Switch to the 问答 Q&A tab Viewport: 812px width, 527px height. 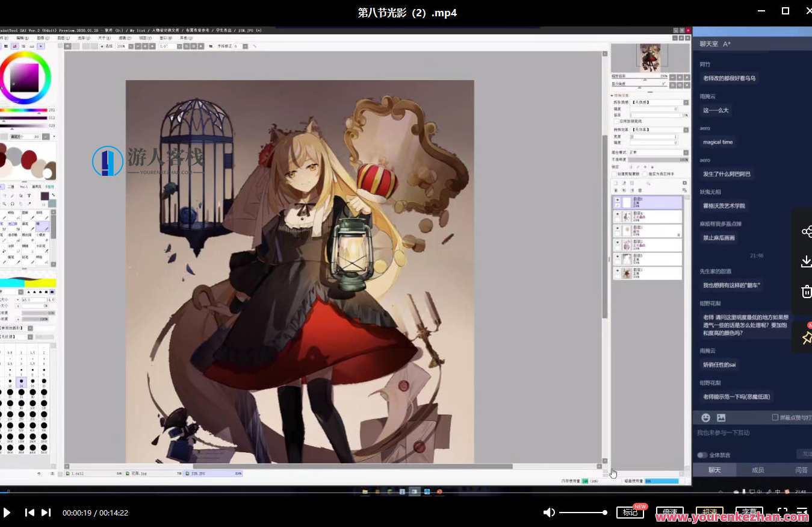coord(801,470)
